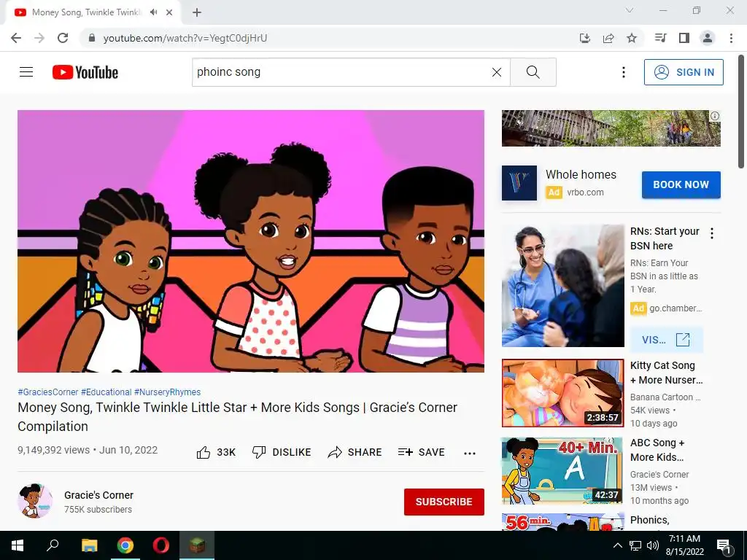Mute the tab via speaker icon
The height and width of the screenshot is (560, 747).
point(153,12)
